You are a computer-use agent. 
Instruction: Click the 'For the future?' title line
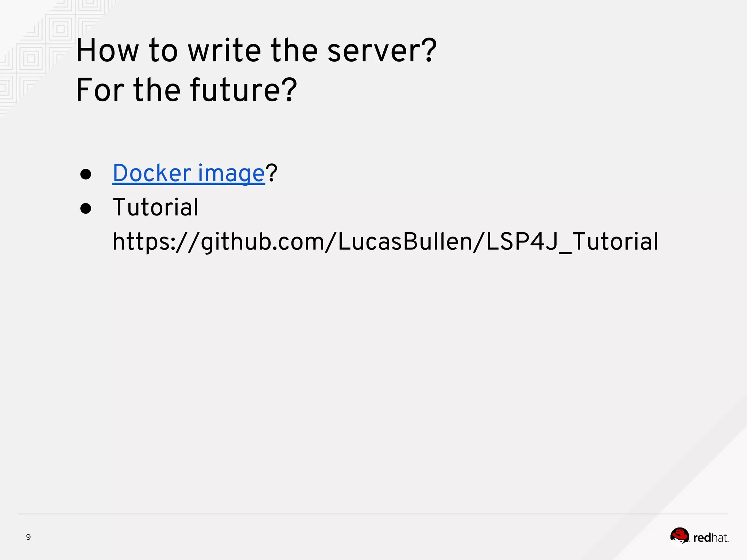186,90
